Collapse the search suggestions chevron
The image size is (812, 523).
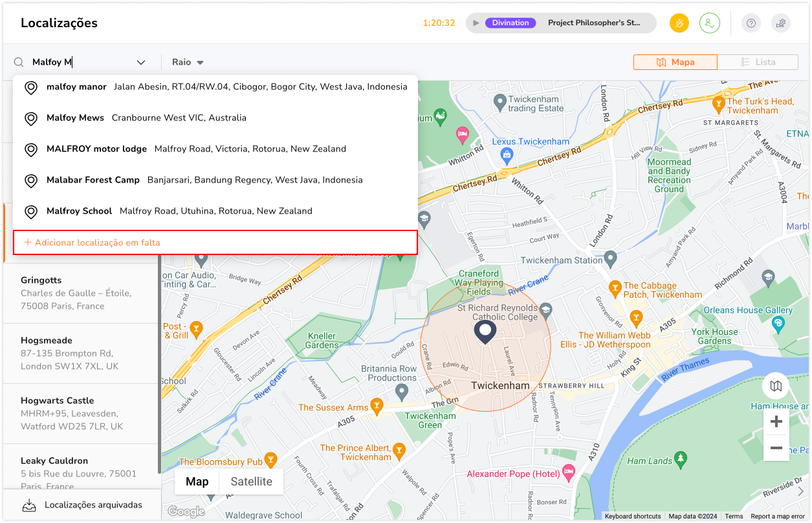[x=141, y=62]
